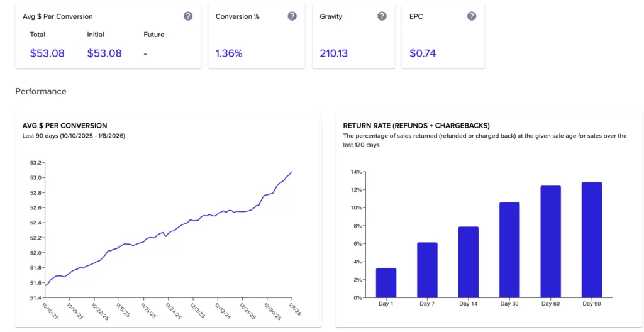The height and width of the screenshot is (332, 644).
Task: Click the Total $53.08 value
Action: [x=47, y=53]
